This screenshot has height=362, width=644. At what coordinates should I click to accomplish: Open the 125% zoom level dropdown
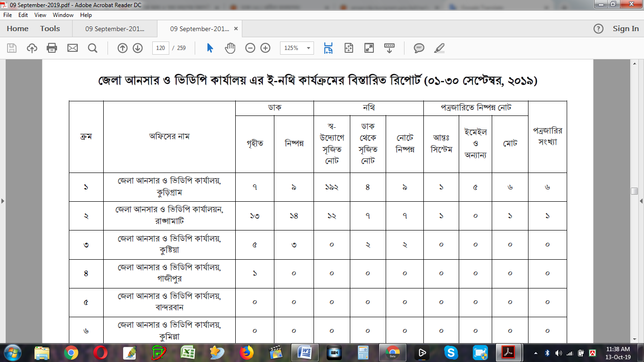(x=297, y=48)
